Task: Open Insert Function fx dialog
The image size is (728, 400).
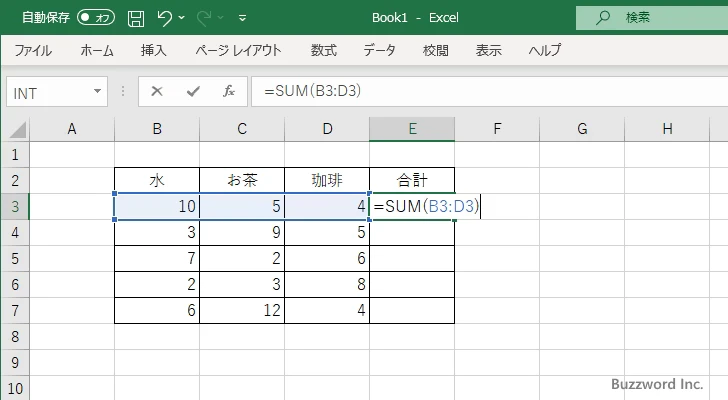Action: 228,92
